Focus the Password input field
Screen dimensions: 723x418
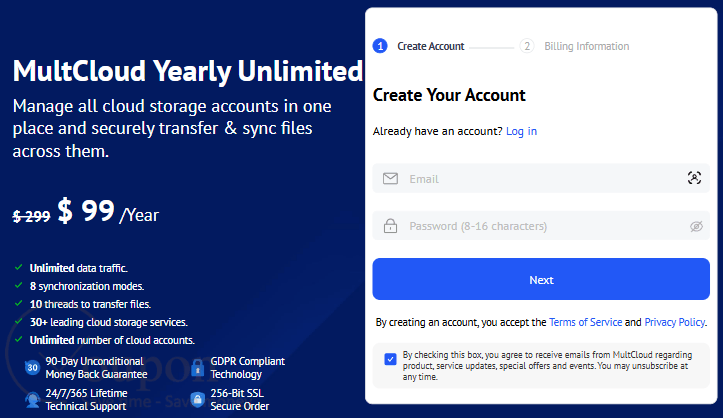click(x=541, y=226)
